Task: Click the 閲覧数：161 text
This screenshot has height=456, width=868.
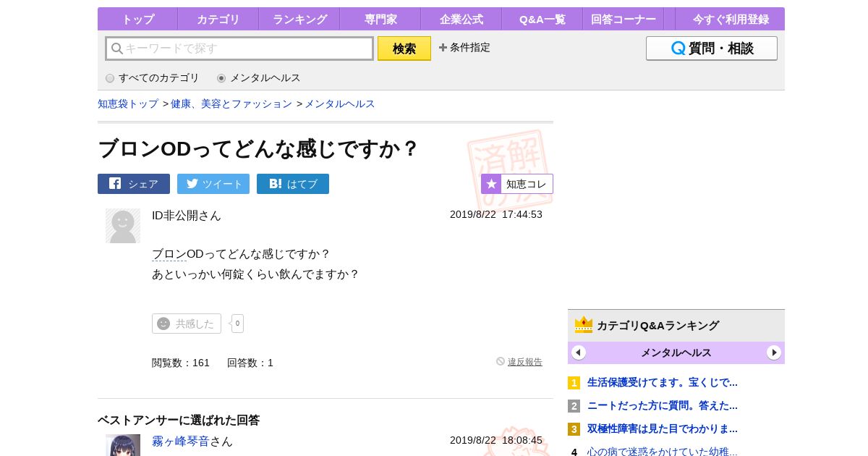Action: 181,363
